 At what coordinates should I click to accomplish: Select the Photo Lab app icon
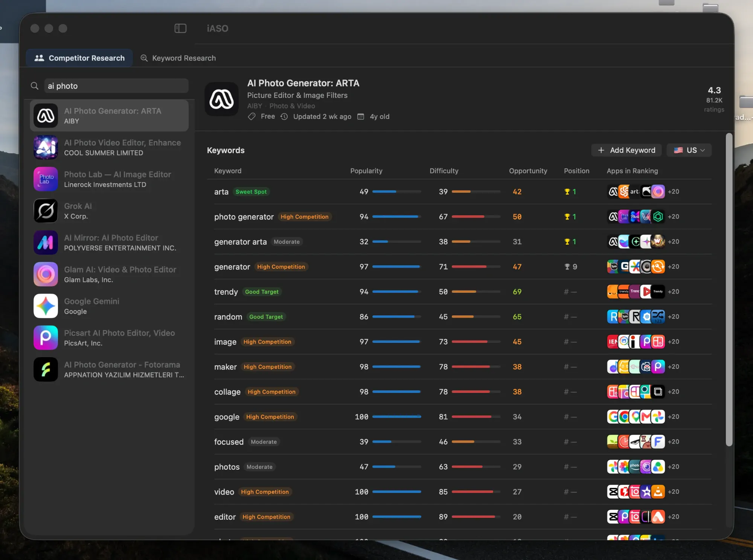pos(46,179)
